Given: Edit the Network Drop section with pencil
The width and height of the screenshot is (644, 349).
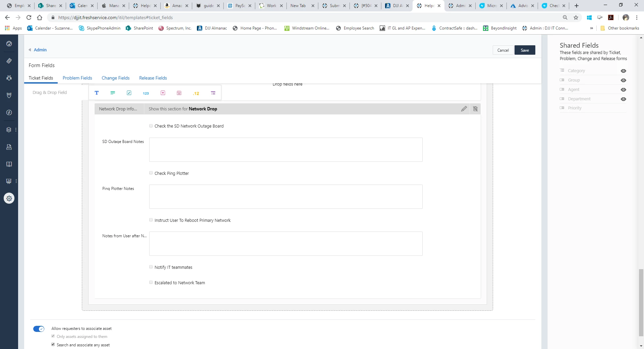Looking at the screenshot, I should click(x=464, y=109).
